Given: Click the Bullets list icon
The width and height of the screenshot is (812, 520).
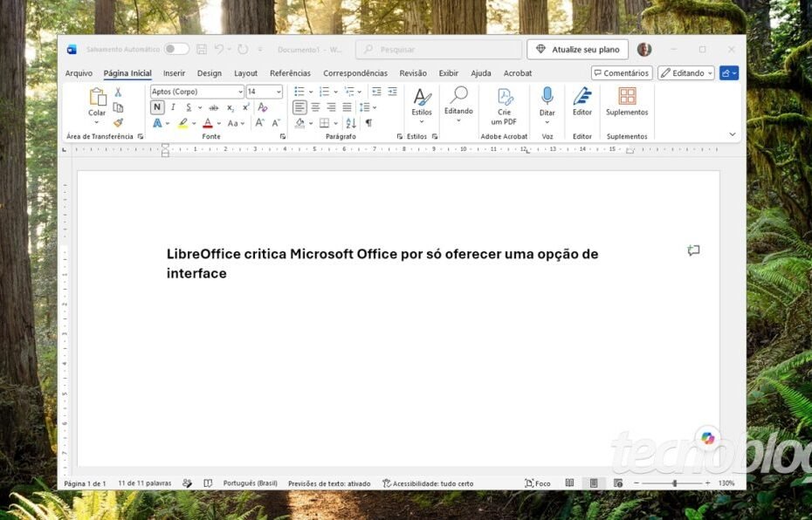Looking at the screenshot, I should click(299, 92).
